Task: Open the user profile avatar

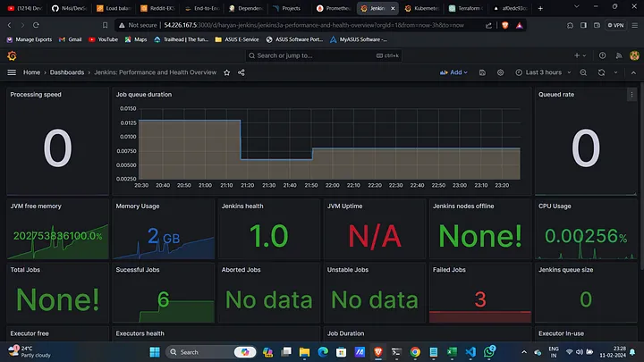Action: click(x=634, y=55)
